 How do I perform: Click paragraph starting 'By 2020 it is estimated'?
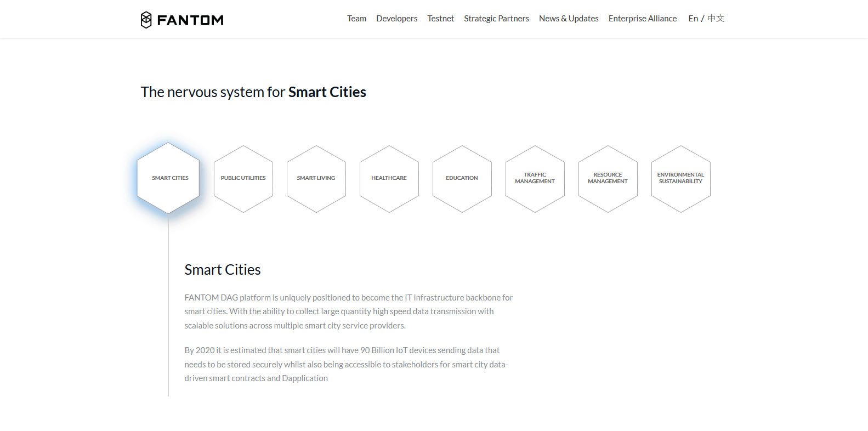pyautogui.click(x=347, y=364)
